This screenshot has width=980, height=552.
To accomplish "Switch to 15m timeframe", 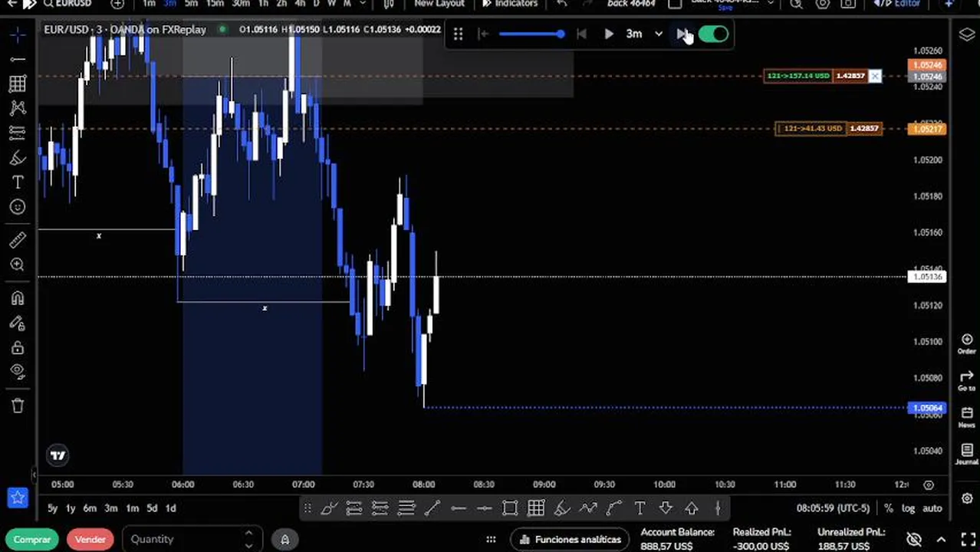I will 215,4.
